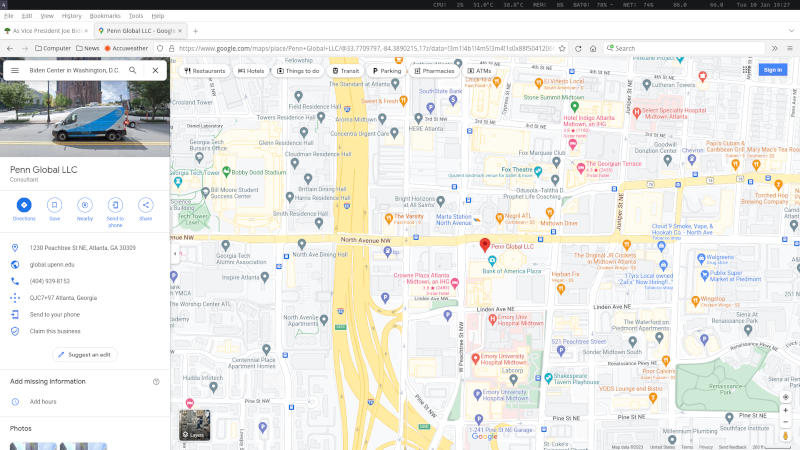
Task: Activate the Street View pegman
Action: click(x=786, y=436)
